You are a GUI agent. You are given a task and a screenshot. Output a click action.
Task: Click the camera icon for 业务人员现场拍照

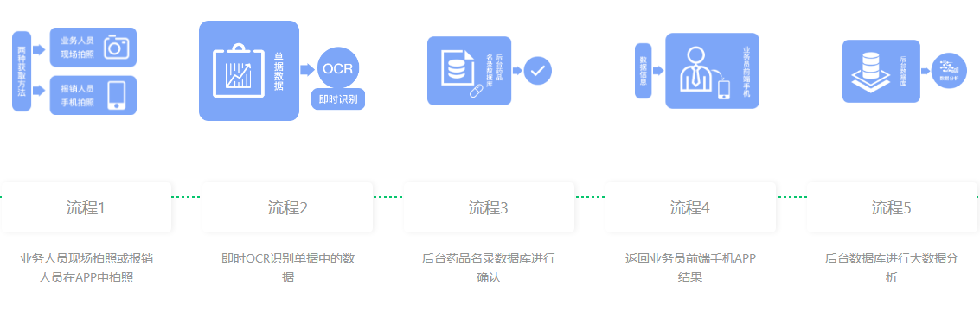pos(116,48)
